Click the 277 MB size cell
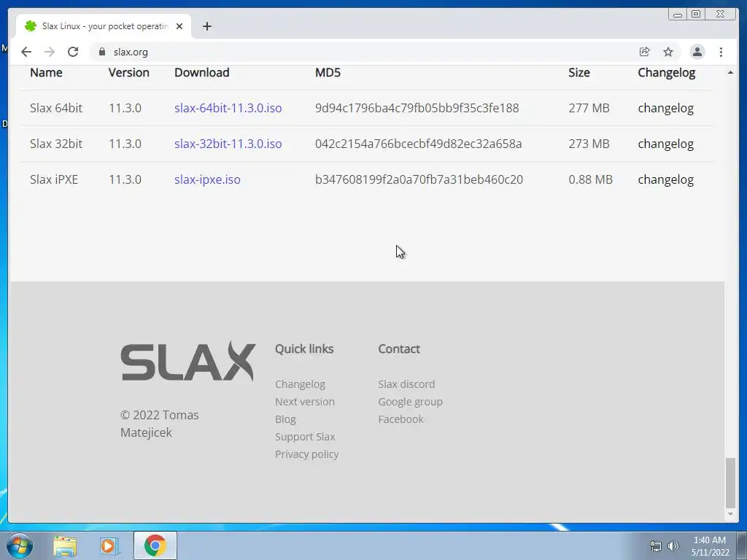 coord(589,108)
